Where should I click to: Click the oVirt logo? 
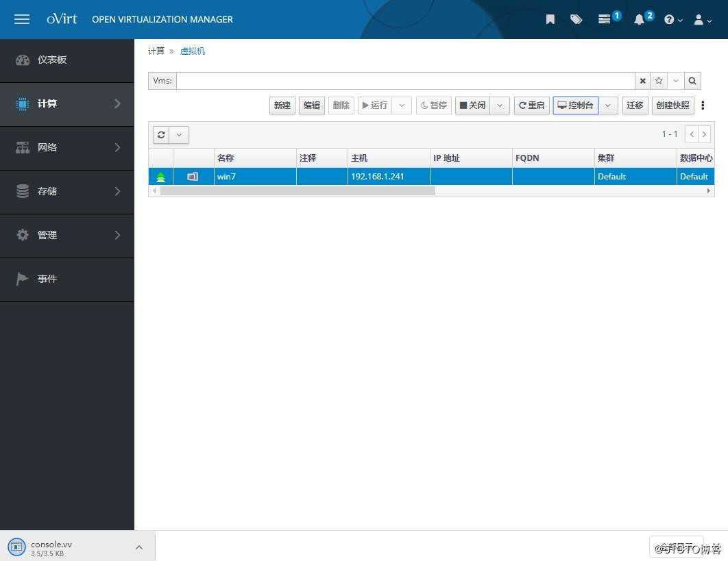(62, 18)
